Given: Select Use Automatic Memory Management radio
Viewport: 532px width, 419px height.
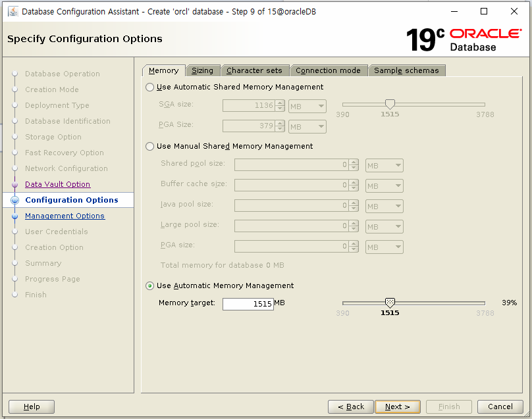Looking at the screenshot, I should point(149,286).
